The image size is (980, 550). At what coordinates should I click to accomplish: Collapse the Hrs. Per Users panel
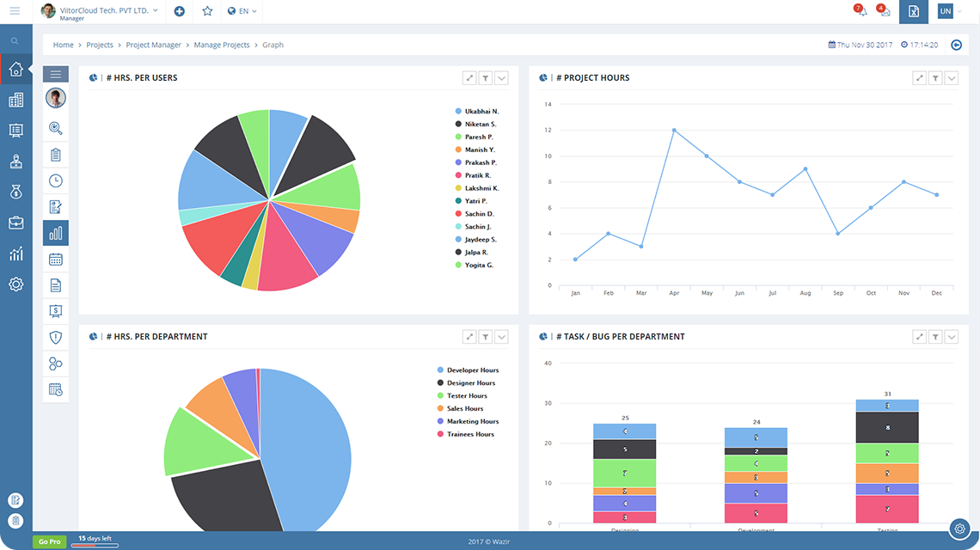[x=502, y=78]
